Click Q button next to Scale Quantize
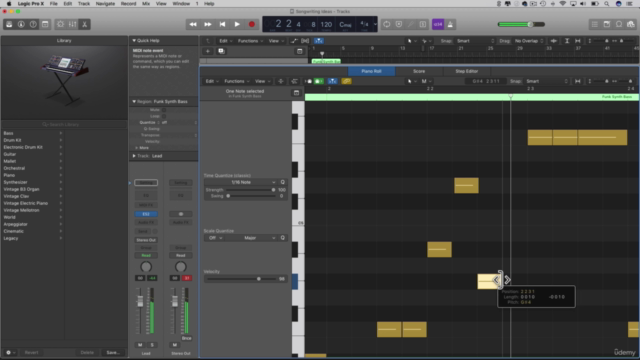This screenshot has height=360, width=640. pyautogui.click(x=282, y=238)
